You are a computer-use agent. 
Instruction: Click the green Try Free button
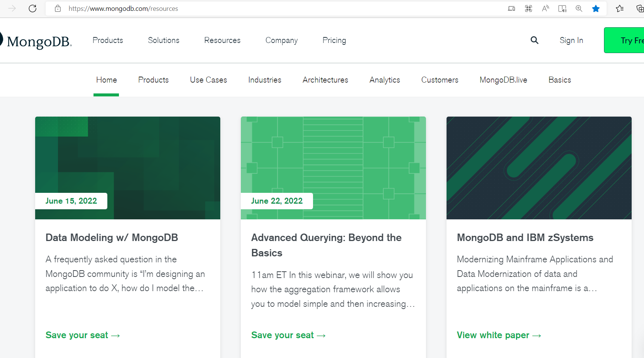[x=624, y=40]
